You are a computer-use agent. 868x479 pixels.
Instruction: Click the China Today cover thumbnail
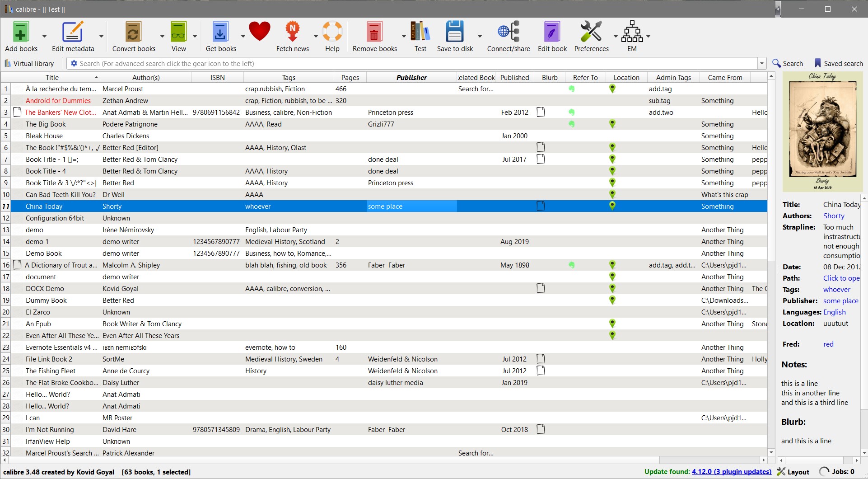coord(822,132)
